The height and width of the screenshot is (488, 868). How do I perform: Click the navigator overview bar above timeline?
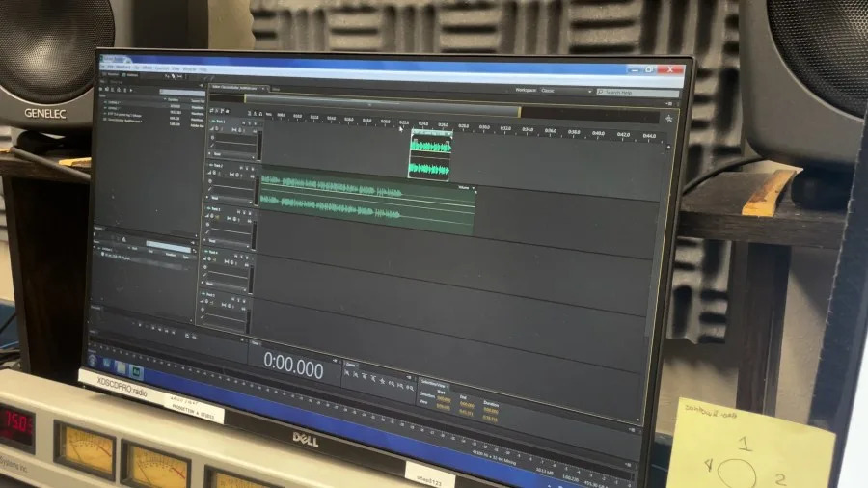[x=382, y=105]
